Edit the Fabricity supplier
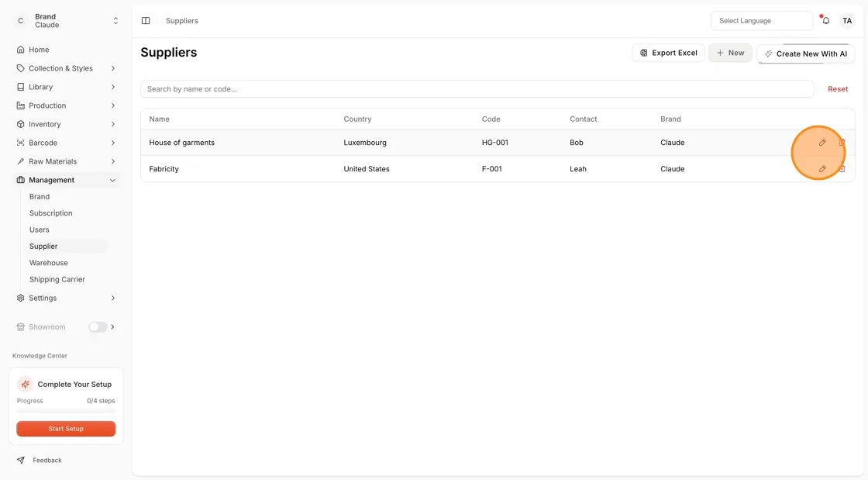Screen dimensions: 868x480 (822, 169)
